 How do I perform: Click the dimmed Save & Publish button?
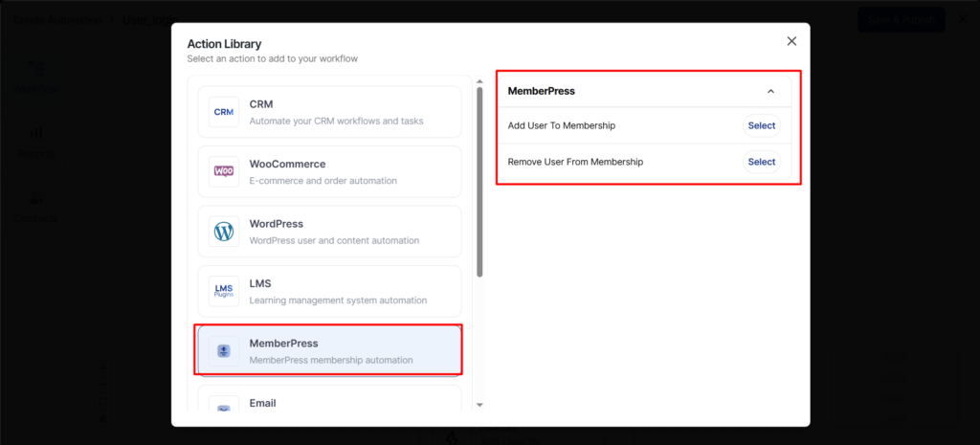(901, 19)
